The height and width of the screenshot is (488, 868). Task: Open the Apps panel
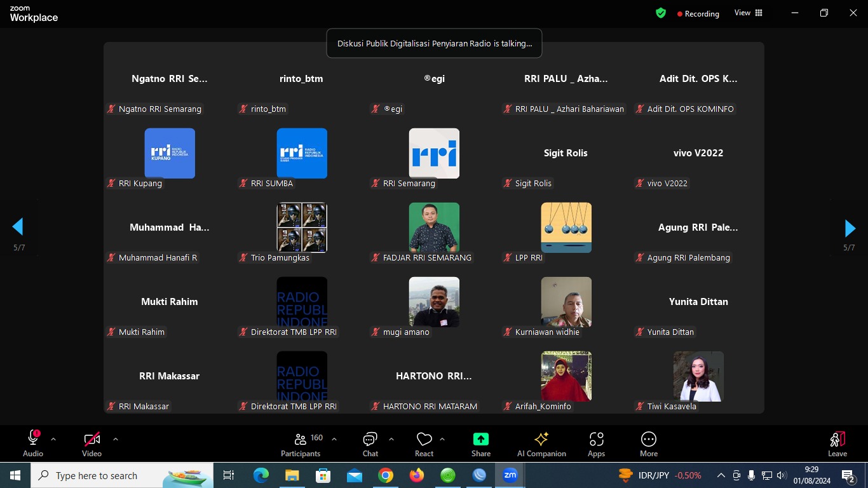click(596, 444)
